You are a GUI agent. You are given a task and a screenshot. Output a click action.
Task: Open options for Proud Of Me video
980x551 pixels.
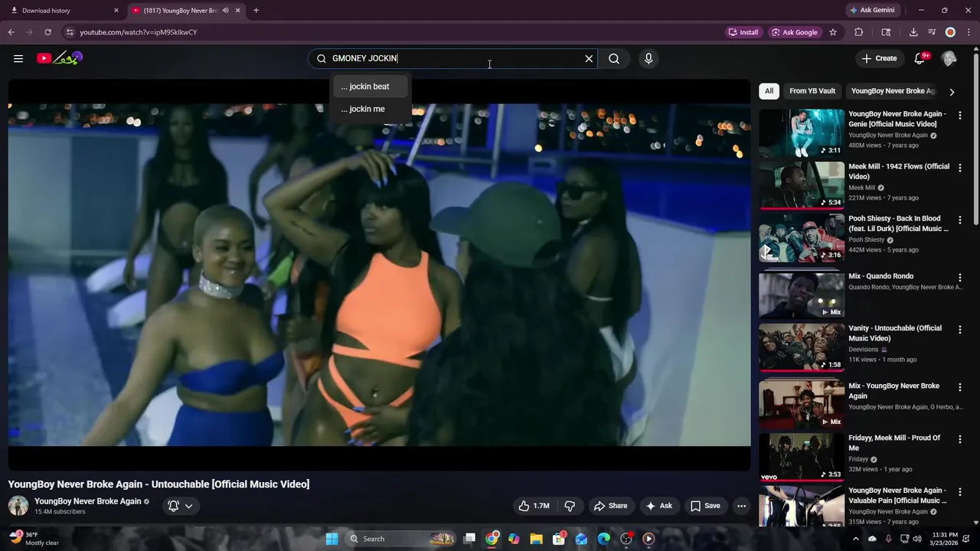pyautogui.click(x=960, y=439)
